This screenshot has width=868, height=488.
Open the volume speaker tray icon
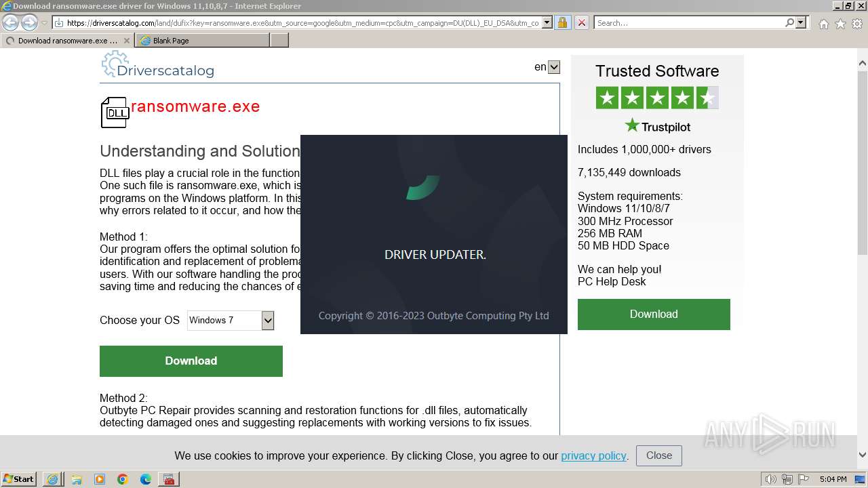(x=771, y=479)
